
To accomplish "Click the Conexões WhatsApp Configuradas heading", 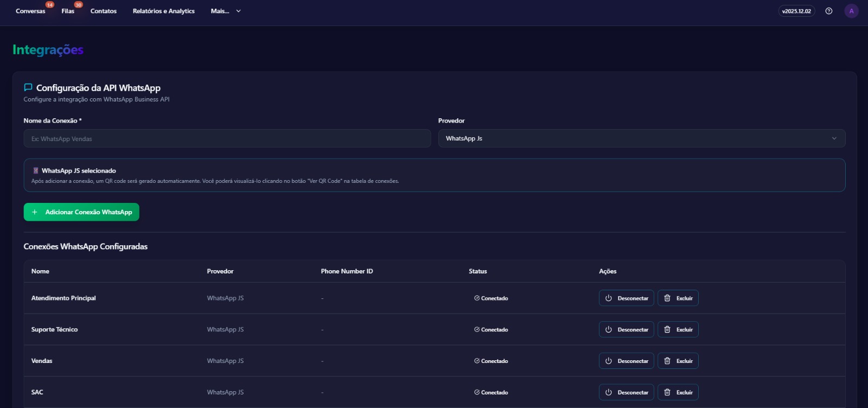I will [86, 246].
